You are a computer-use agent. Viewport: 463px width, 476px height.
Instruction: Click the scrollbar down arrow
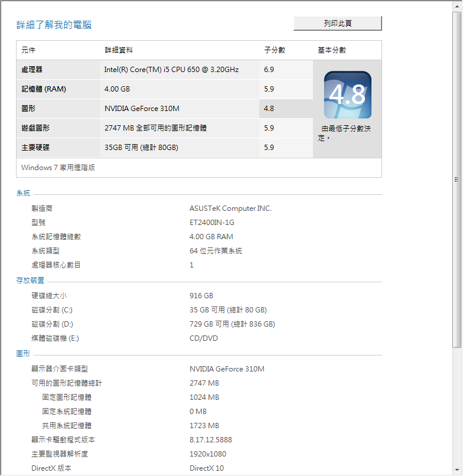(457, 470)
